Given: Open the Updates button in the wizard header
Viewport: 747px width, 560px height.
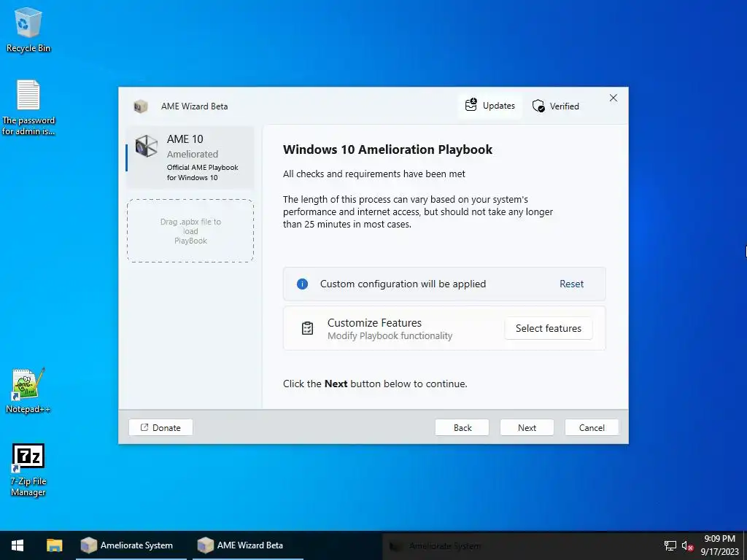Looking at the screenshot, I should [490, 106].
